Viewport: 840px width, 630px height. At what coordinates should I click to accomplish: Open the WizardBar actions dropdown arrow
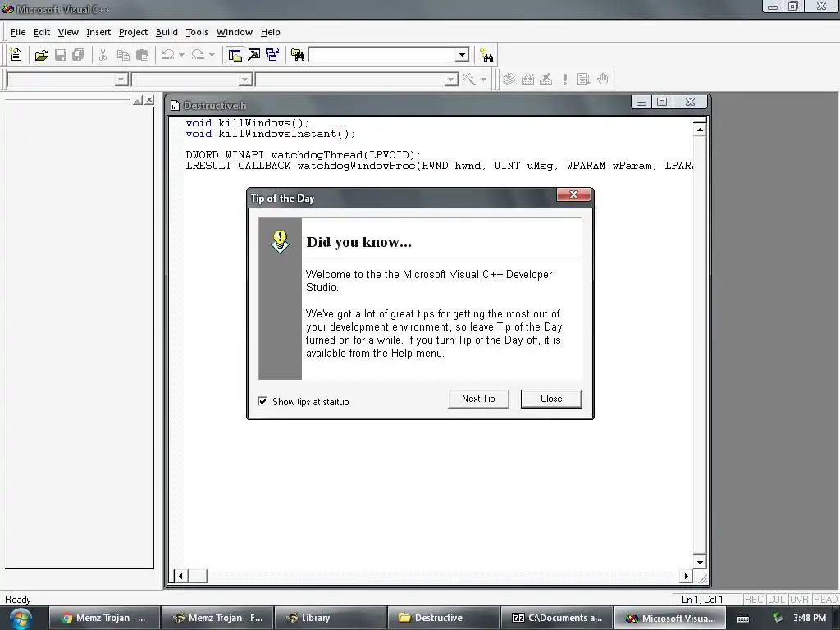(483, 80)
